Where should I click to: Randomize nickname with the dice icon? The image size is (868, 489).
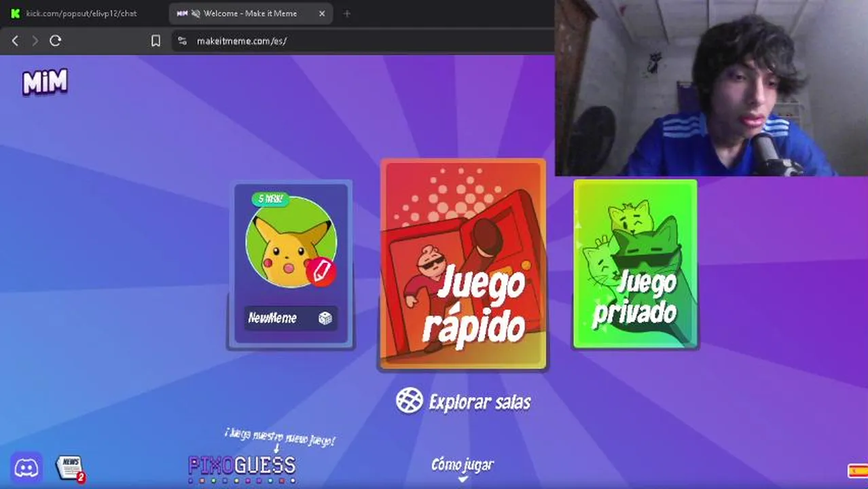(325, 319)
